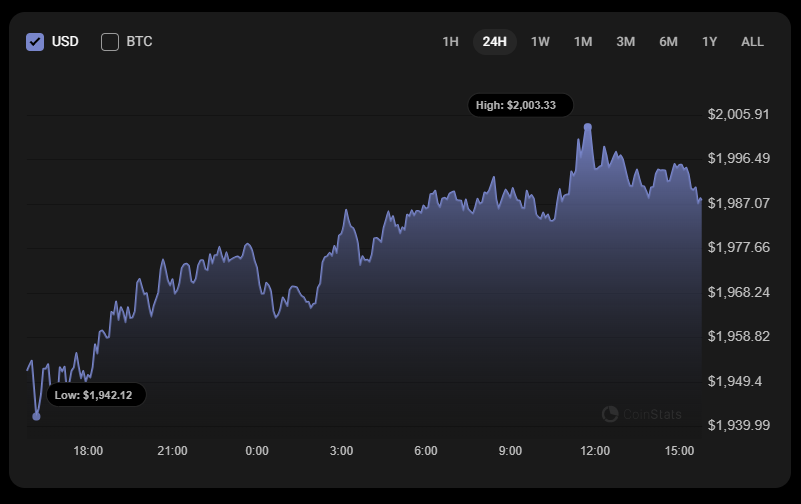
Task: Click the low point marker on chart
Action: point(36,417)
